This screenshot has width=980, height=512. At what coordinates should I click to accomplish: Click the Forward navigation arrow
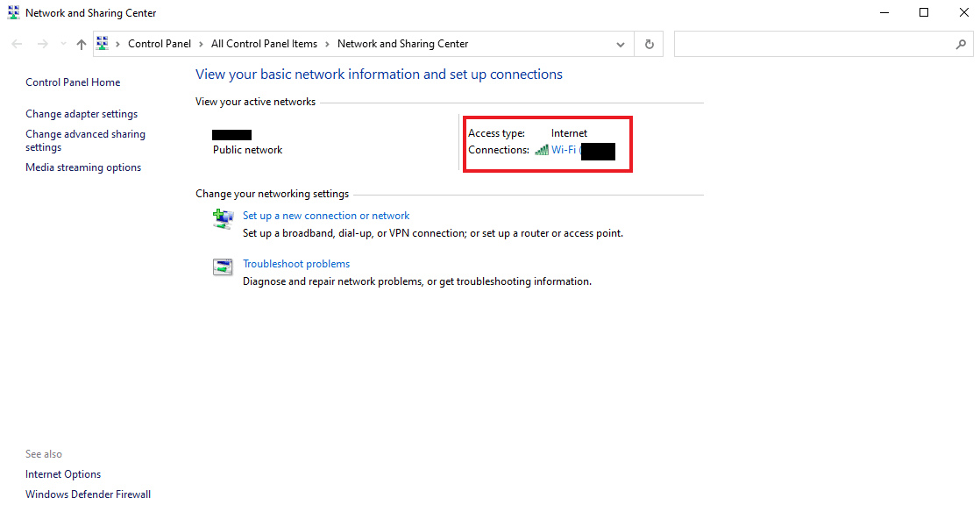point(41,44)
